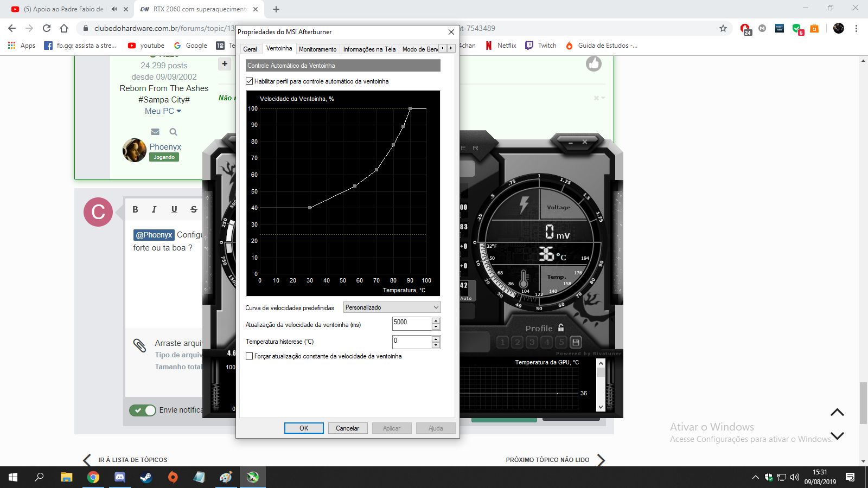Screen dimensions: 868x488
Task: Apply italic formatting in the reply editor
Action: point(154,209)
